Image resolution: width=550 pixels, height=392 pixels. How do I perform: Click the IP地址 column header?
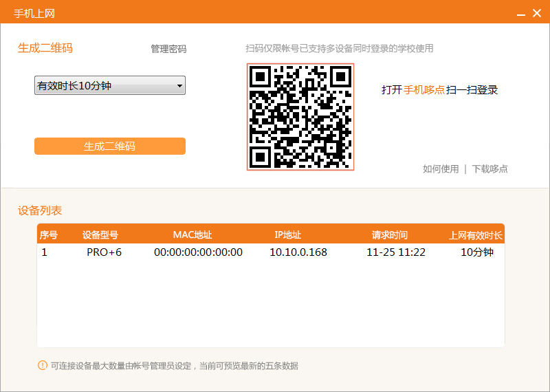(287, 235)
